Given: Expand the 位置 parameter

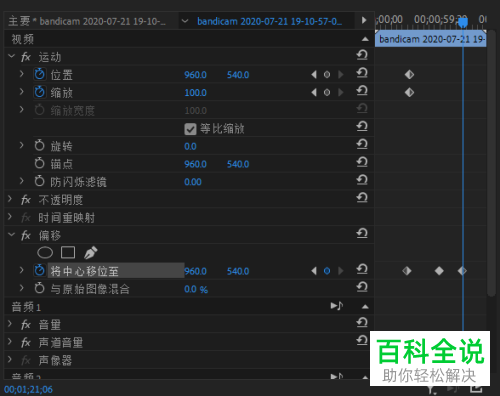Looking at the screenshot, I should [22, 74].
